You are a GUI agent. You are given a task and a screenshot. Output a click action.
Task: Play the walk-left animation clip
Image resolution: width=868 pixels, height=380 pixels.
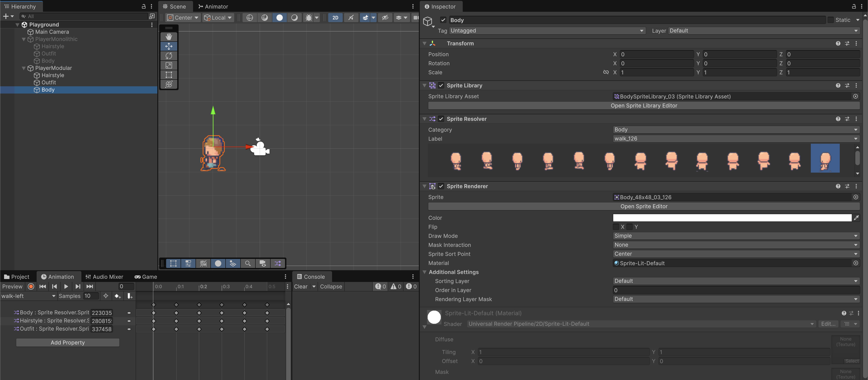(66, 286)
